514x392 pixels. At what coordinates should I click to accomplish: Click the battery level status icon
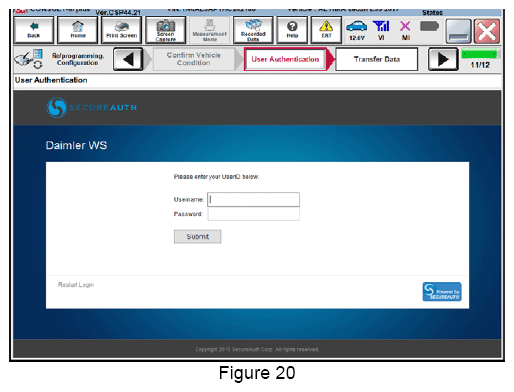pos(429,26)
